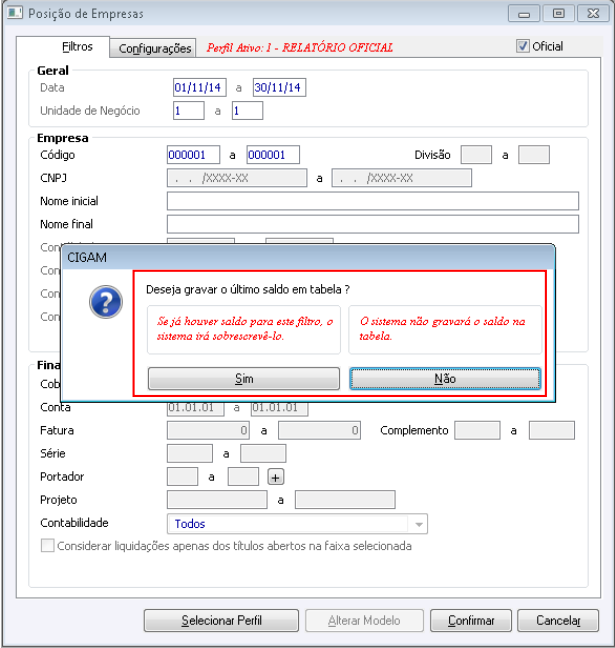Click the CIGAM dialog title

[87, 257]
